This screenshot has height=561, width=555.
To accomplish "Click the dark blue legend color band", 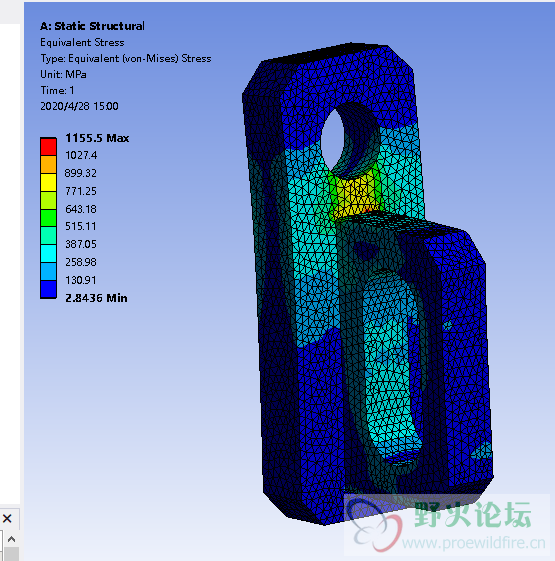I will pos(48,289).
